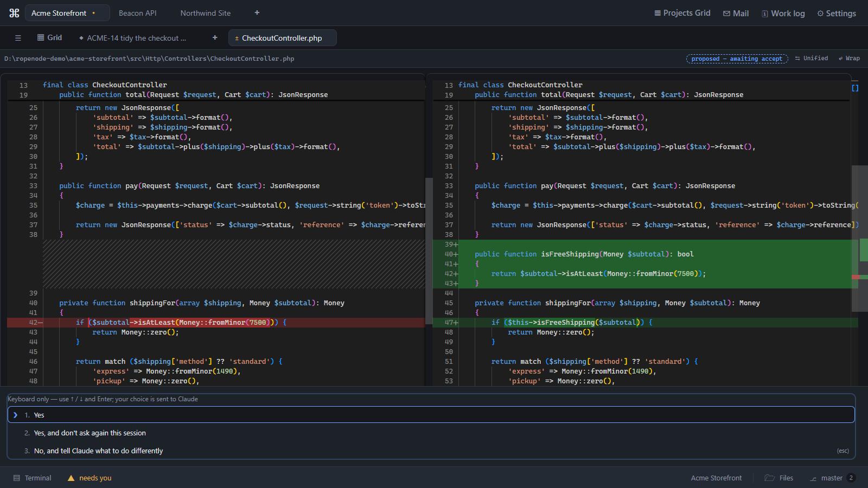
Task: Toggle line Wrap option
Action: coord(849,58)
